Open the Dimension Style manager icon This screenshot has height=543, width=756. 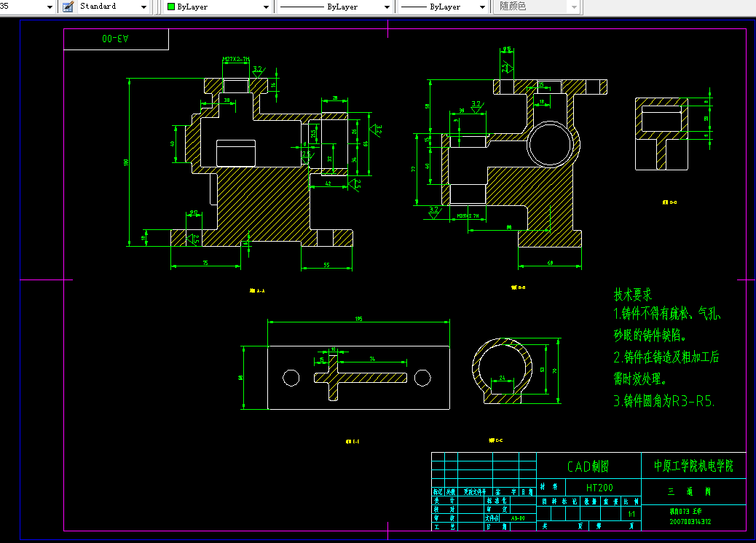[x=68, y=7]
